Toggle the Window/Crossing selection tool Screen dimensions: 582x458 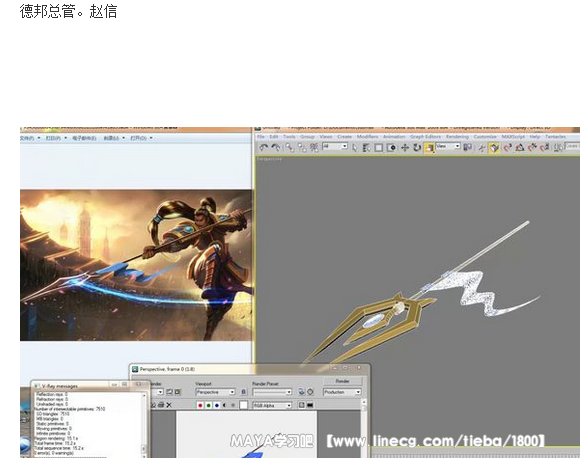click(392, 148)
